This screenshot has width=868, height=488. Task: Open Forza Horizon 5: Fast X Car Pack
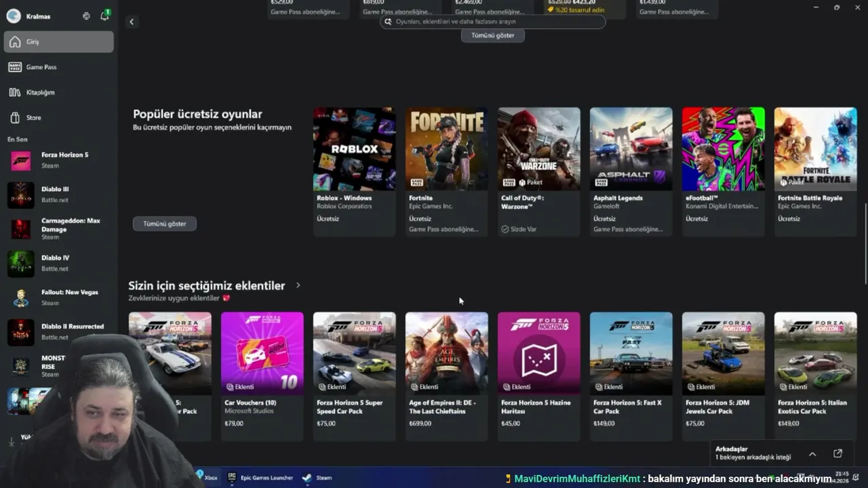[631, 376]
